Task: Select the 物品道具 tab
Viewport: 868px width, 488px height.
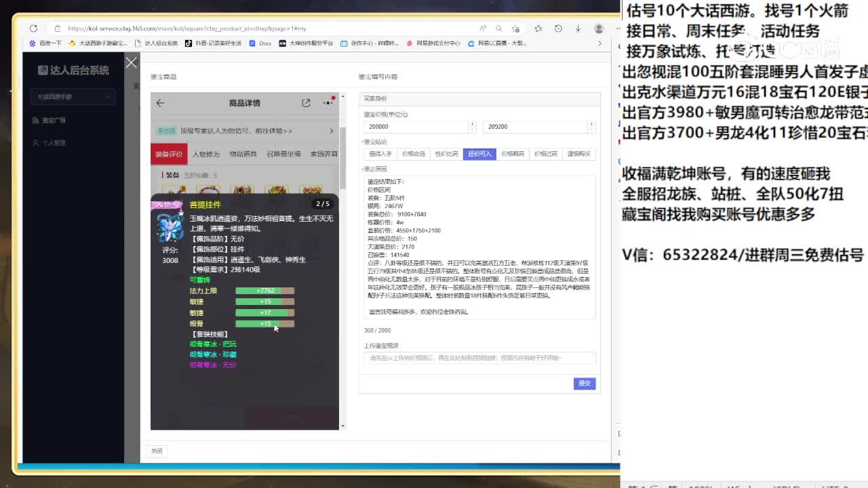Action: [243, 154]
